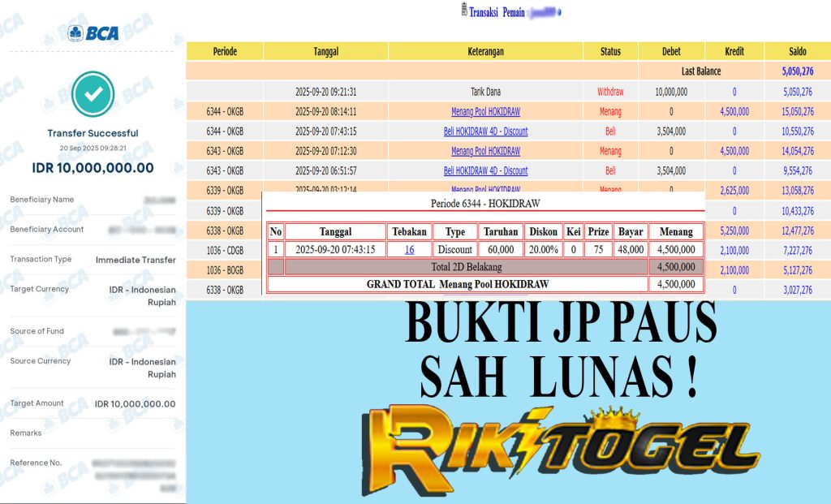Click the Withdraw status in Tarik Dana row
831x504 pixels.
click(610, 93)
